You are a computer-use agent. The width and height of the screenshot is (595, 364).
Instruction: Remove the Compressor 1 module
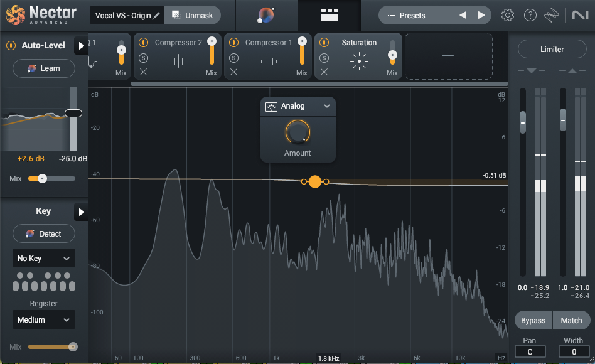pyautogui.click(x=233, y=72)
